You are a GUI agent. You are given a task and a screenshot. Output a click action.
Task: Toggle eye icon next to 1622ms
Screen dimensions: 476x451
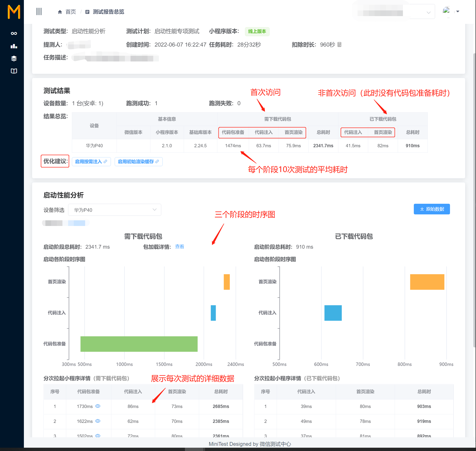(98, 421)
